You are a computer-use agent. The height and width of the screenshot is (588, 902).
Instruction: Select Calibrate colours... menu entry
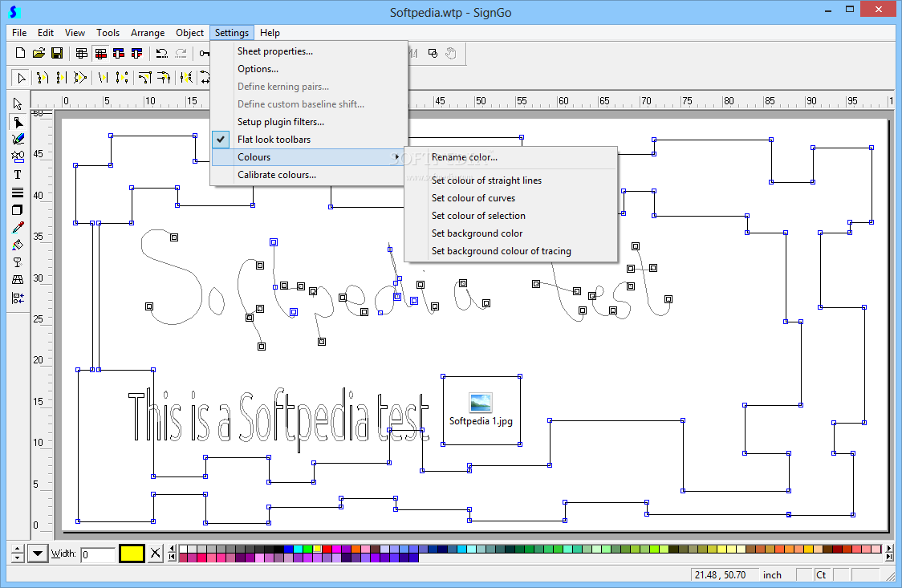(x=310, y=175)
